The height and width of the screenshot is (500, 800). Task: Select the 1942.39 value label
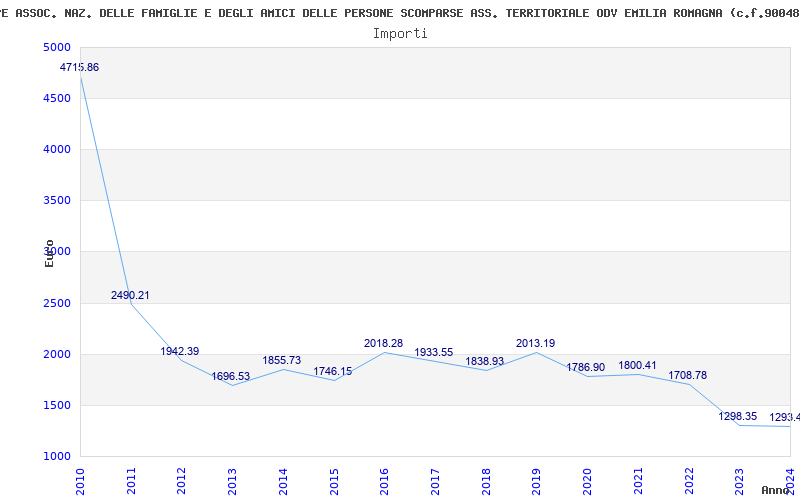pos(180,351)
